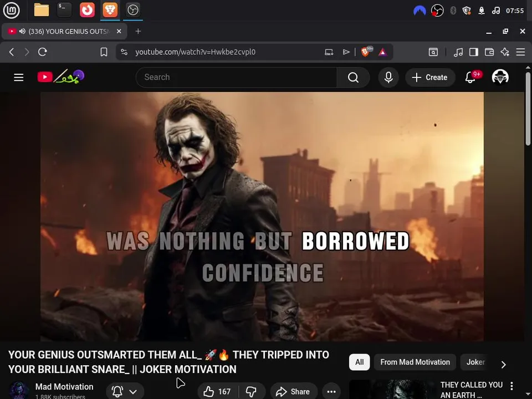Open the more actions three-dot button
The image size is (532, 399).
tap(331, 392)
